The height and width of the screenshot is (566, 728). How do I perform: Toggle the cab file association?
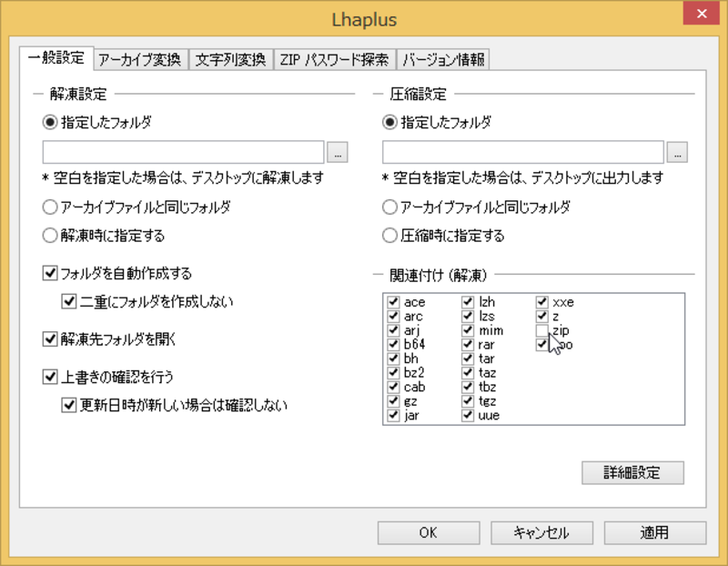pos(393,387)
